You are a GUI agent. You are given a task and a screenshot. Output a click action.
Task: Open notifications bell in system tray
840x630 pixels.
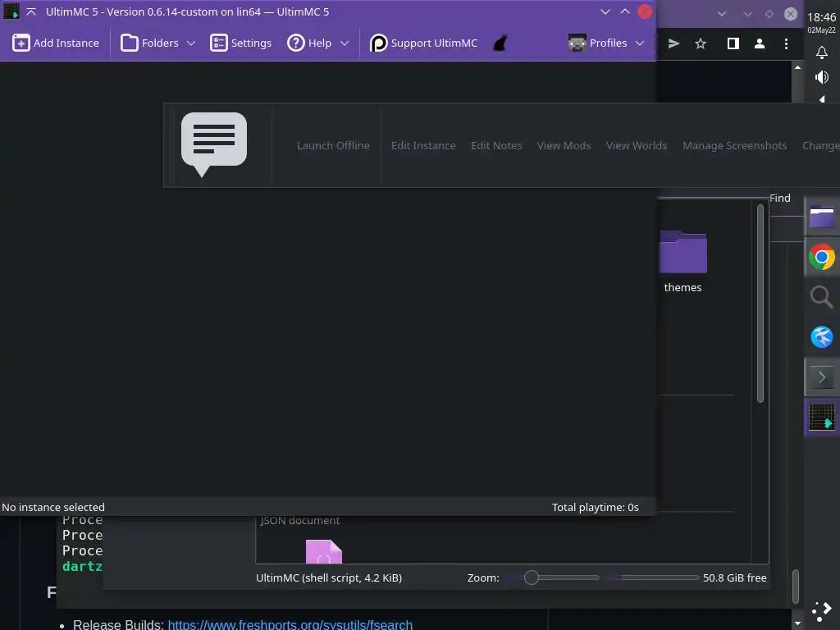pos(821,52)
